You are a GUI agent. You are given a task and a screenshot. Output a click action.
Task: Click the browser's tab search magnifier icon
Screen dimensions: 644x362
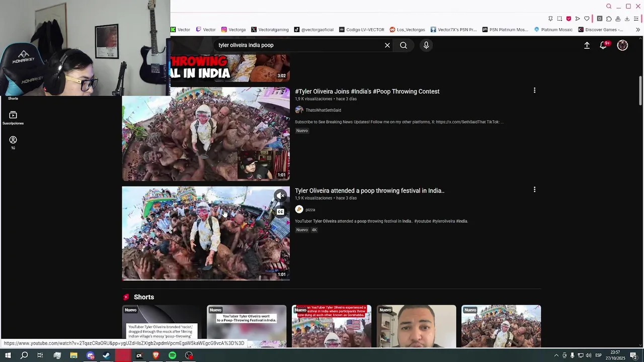click(609, 7)
